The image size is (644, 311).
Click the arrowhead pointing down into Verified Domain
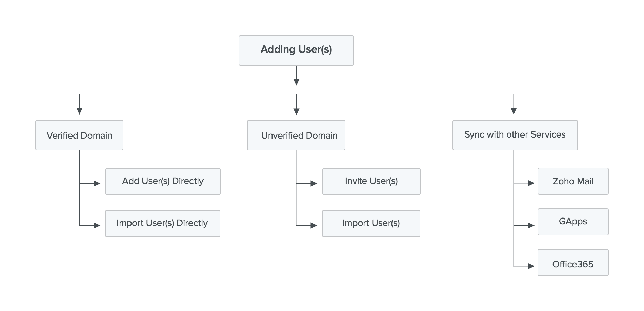[x=79, y=111]
